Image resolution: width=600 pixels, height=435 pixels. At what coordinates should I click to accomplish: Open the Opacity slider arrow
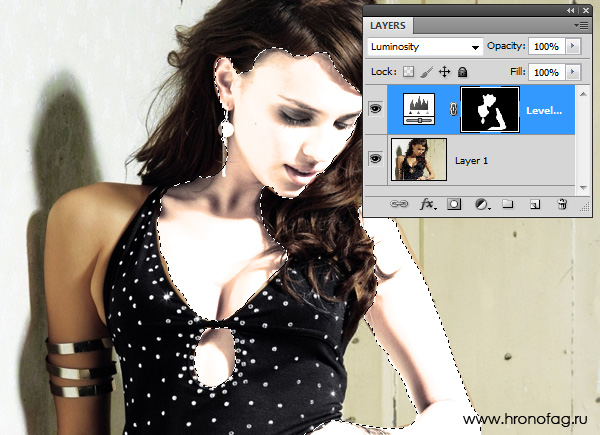point(573,46)
